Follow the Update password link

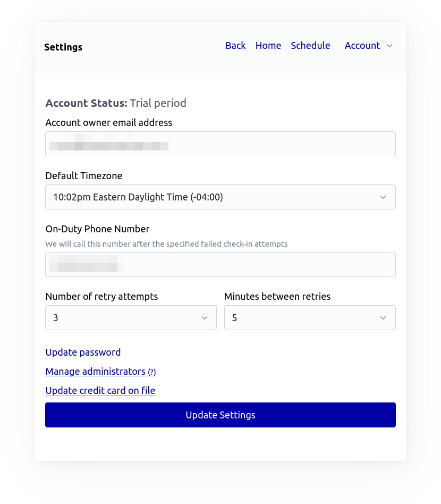click(x=83, y=352)
